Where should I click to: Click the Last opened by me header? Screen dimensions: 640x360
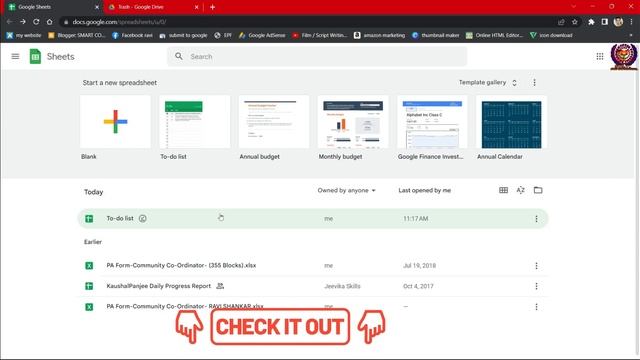coord(424,190)
